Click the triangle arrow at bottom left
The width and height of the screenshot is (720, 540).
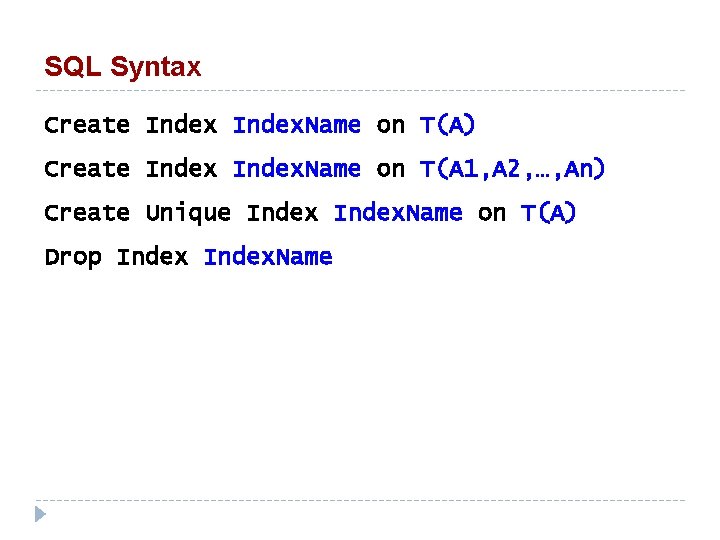click(x=40, y=514)
